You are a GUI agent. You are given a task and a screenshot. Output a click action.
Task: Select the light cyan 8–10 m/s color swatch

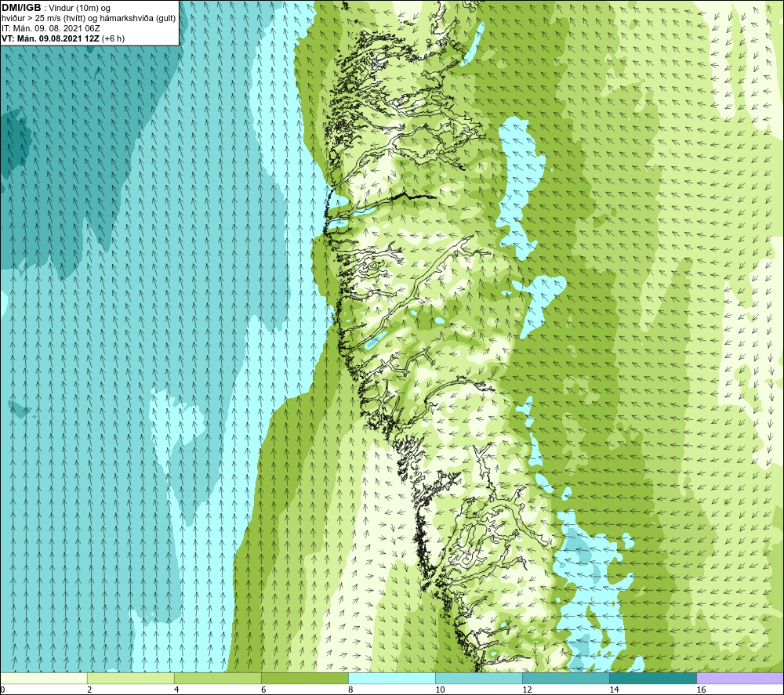[392, 678]
